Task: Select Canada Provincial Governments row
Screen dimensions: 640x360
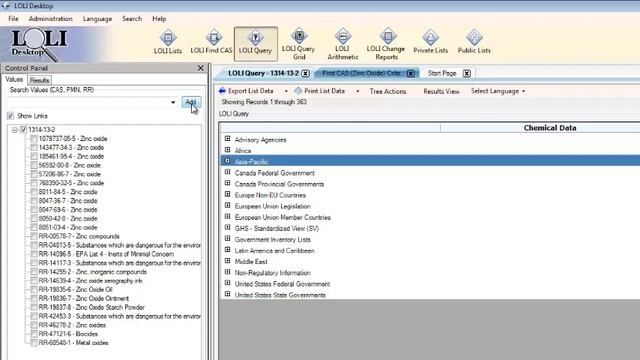Action: pyautogui.click(x=279, y=184)
